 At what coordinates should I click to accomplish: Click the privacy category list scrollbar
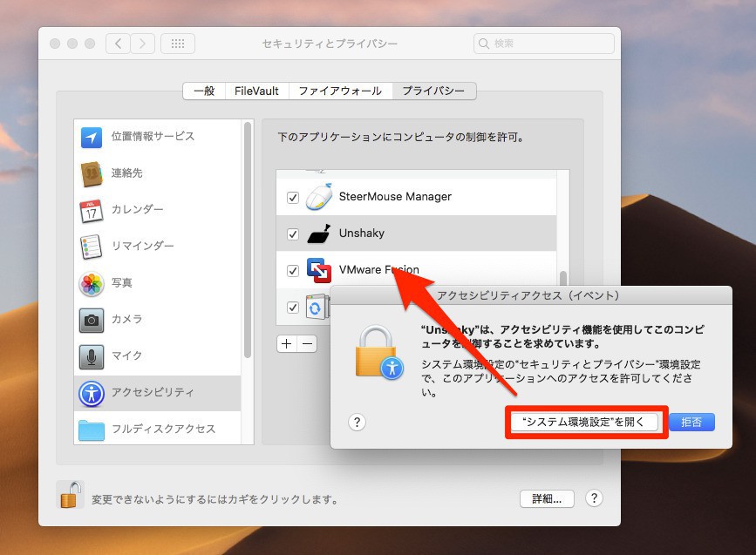point(248,240)
